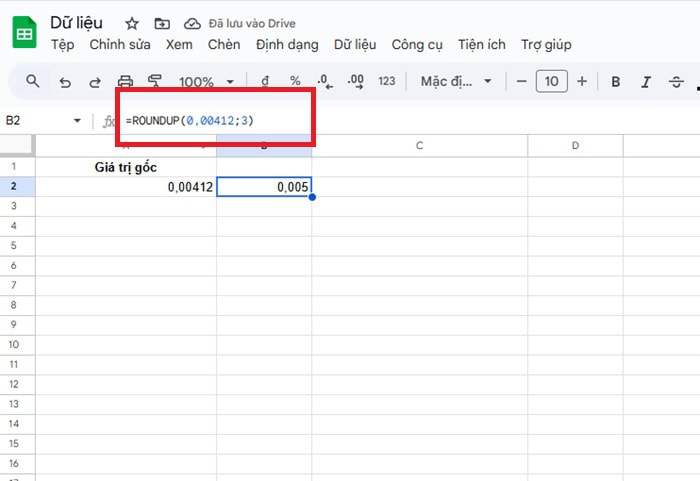
Task: Toggle italic formatting
Action: [646, 82]
